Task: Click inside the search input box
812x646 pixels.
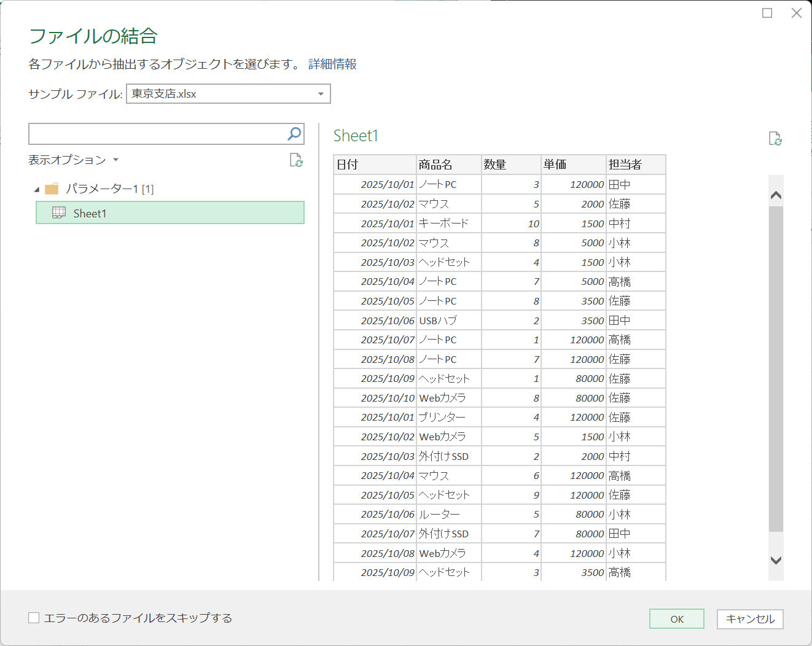Action: (154, 133)
